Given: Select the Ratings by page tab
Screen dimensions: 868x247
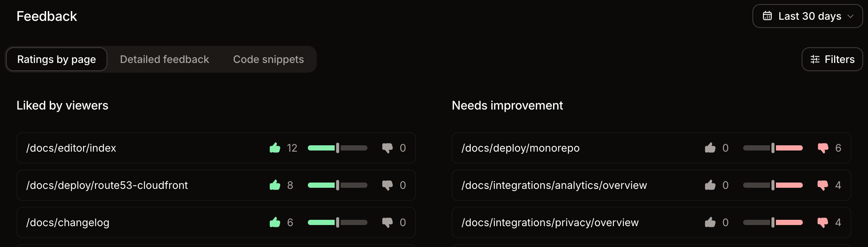Looking at the screenshot, I should [57, 59].
